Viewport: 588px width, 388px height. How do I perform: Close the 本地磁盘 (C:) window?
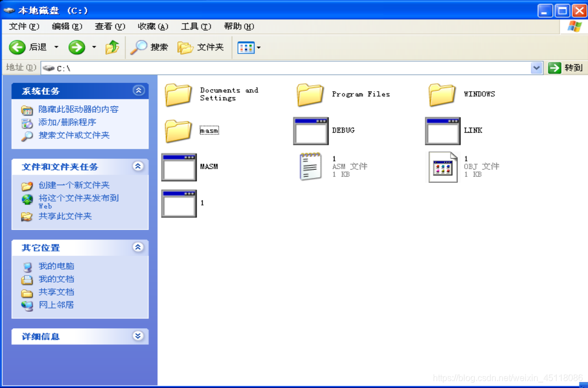tap(579, 11)
